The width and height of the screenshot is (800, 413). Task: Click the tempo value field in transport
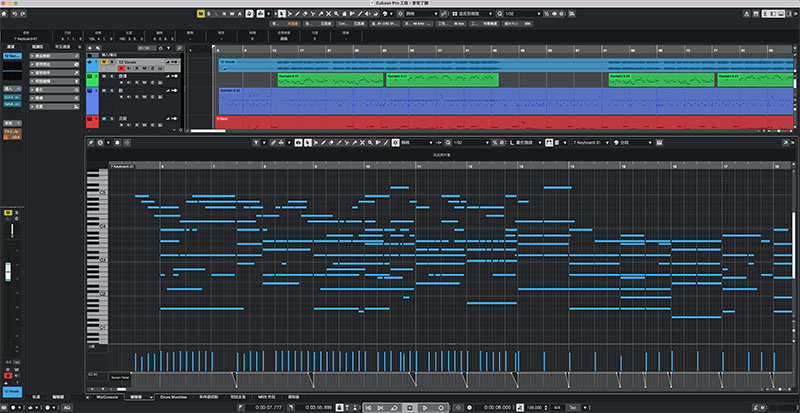click(534, 407)
